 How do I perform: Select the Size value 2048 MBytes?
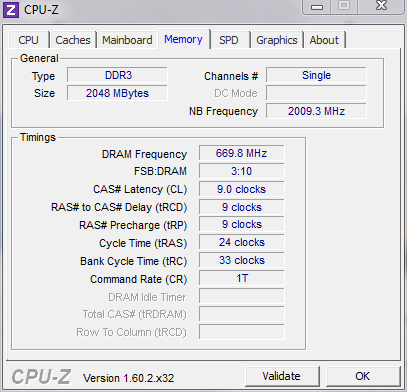coord(117,93)
